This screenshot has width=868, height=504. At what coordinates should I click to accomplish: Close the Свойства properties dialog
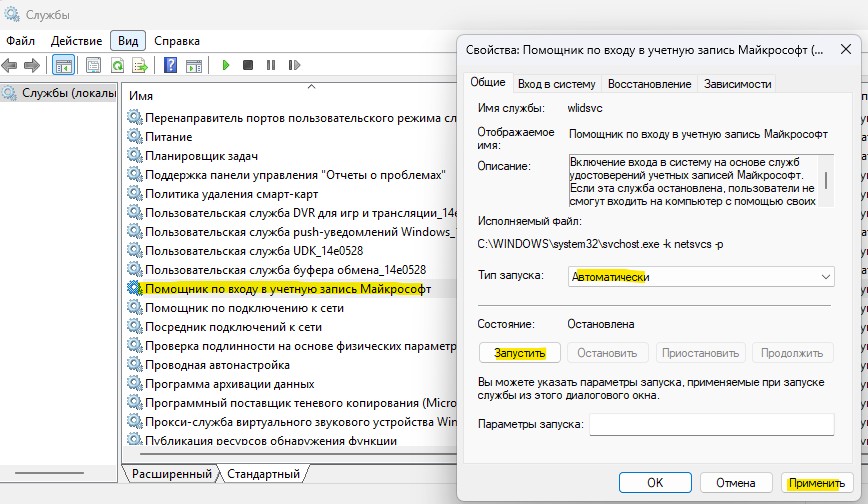tap(846, 49)
